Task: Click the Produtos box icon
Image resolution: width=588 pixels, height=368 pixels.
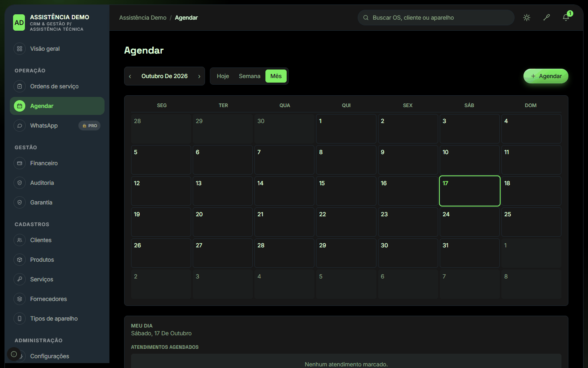Action: coord(20,260)
